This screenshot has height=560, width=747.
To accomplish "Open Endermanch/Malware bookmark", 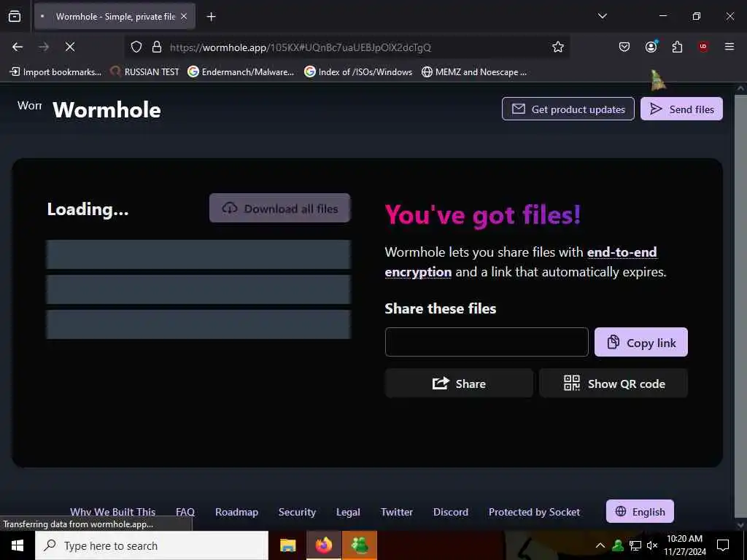I will (x=241, y=72).
